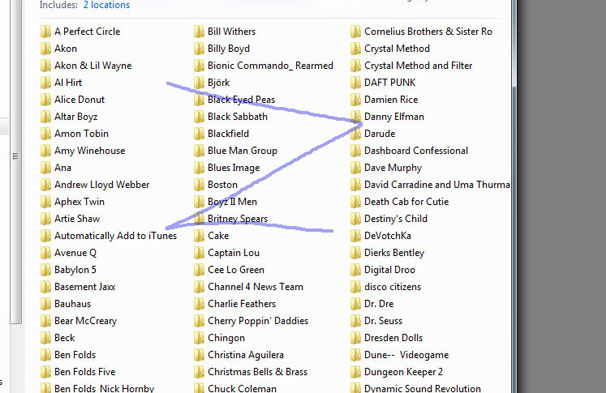The height and width of the screenshot is (393, 606).
Task: Click the Boyz II Men folder name
Action: [x=232, y=202]
